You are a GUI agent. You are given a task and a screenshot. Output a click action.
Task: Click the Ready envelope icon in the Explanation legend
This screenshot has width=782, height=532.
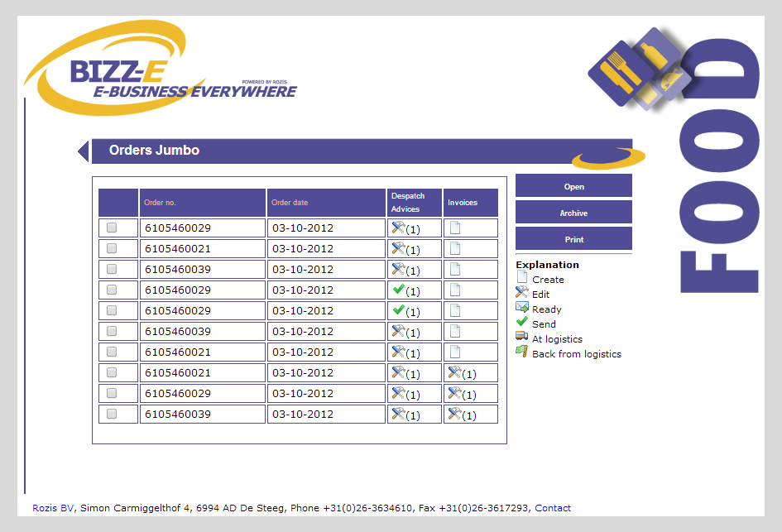pyautogui.click(x=521, y=307)
